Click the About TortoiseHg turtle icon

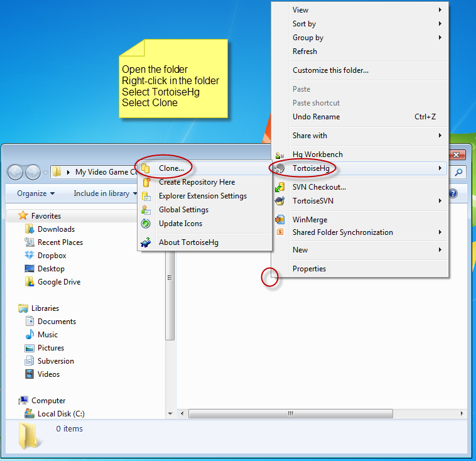[146, 242]
